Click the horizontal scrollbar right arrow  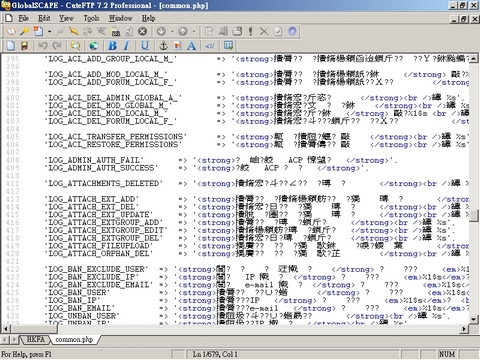pos(464,329)
